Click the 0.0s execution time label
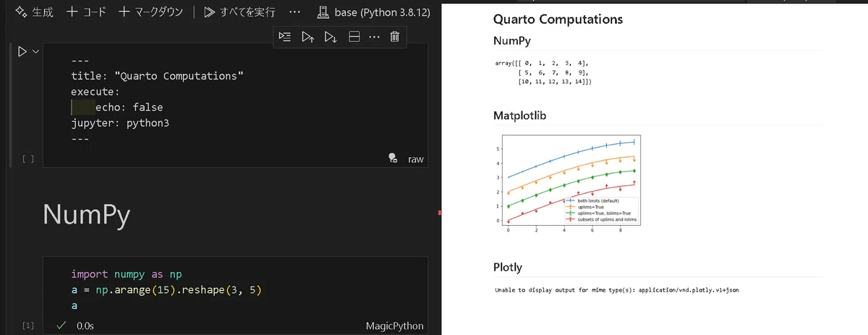This screenshot has height=335, width=868. 85,326
